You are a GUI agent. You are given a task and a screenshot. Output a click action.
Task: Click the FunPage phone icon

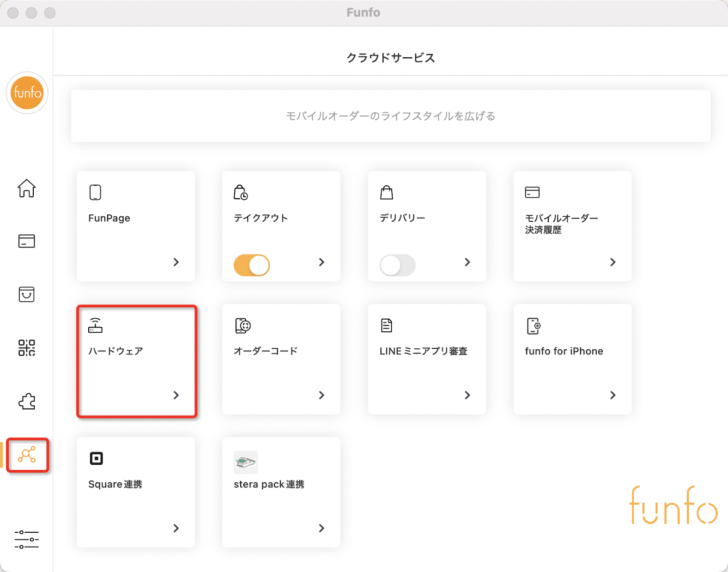click(x=95, y=192)
